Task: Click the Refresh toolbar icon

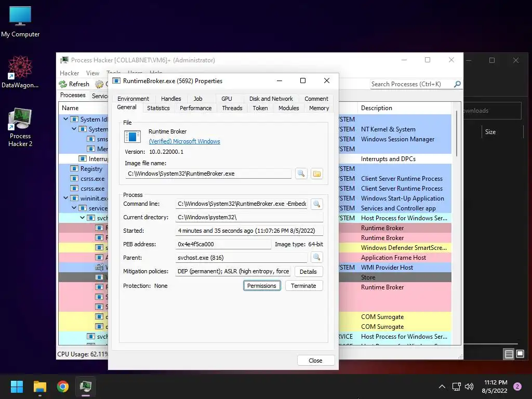Action: point(63,84)
